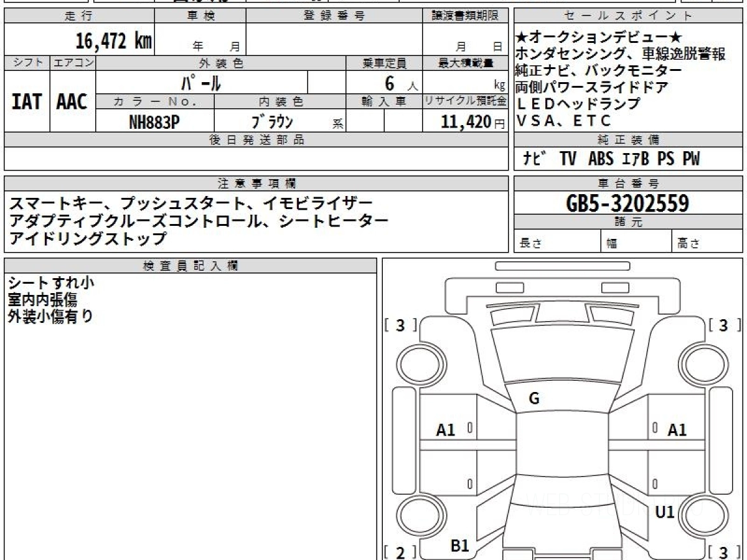This screenshot has height=560, width=747.
Task: Click the 純正装備 header
Action: pos(629,140)
